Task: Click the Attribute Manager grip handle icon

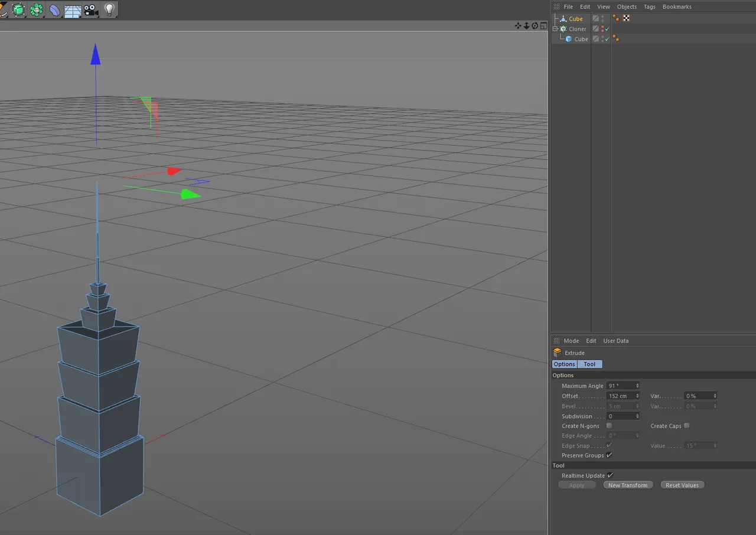Action: (556, 341)
